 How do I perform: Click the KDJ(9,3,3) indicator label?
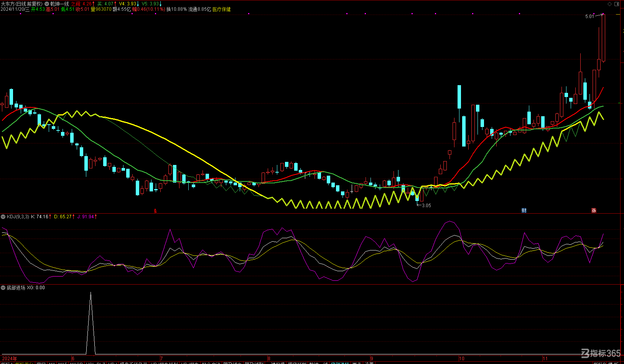(x=18, y=217)
